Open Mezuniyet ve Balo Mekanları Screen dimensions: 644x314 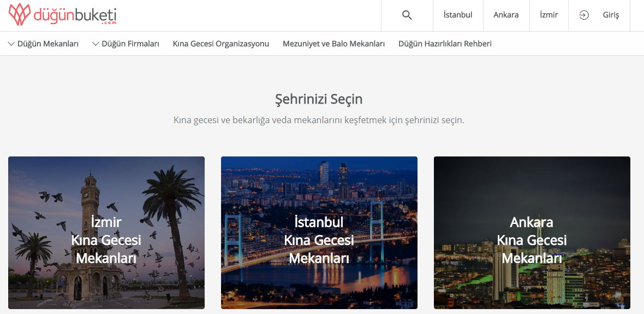[x=333, y=44]
